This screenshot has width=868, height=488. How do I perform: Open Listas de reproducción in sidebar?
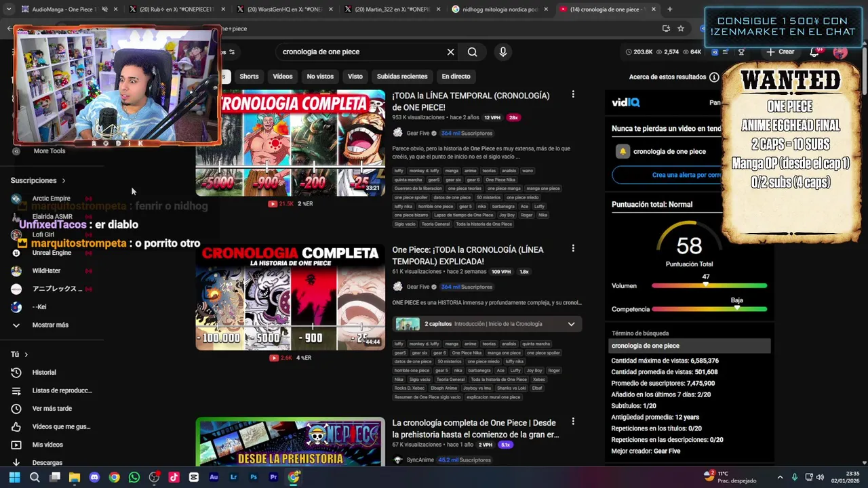tap(52, 390)
